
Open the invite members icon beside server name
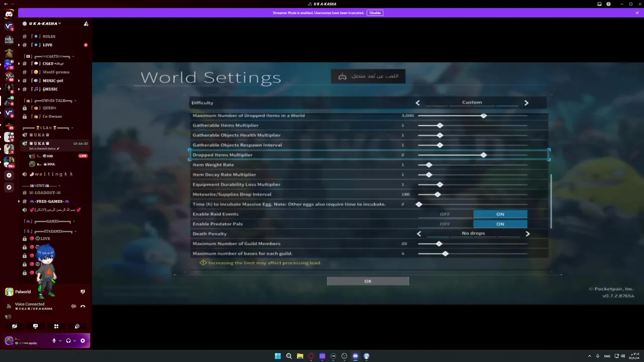coord(86,24)
